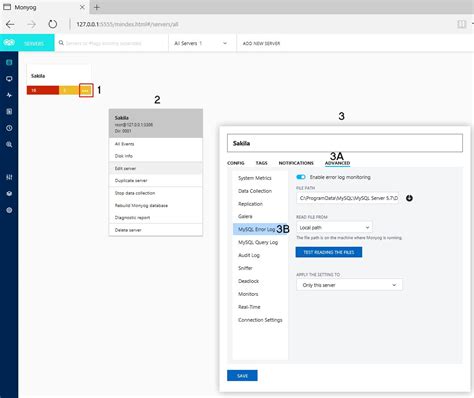This screenshot has width=474, height=398.
Task: Select MySQL Query Log in advanced list
Action: 258,242
